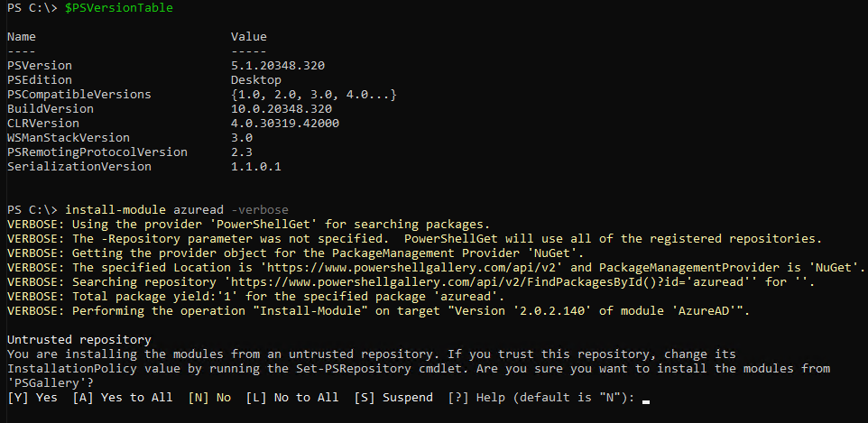Click the PSVersion value 5.1.20348.320
This screenshot has width=868, height=423.
[278, 66]
